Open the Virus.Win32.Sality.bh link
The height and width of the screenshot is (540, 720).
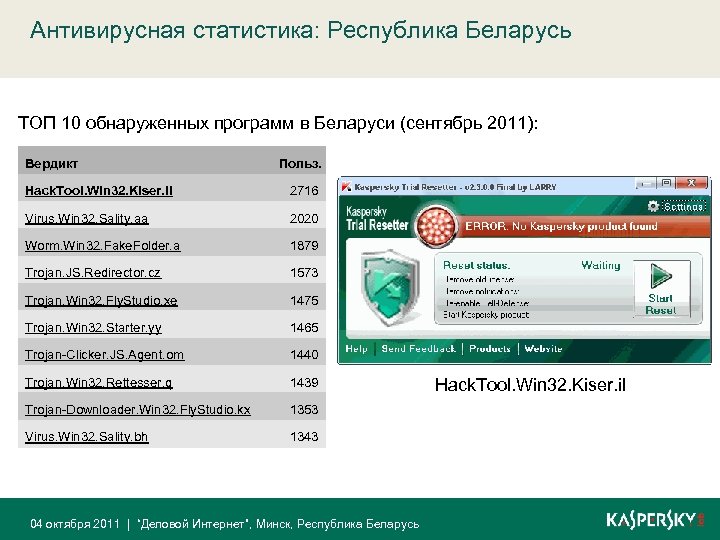point(86,436)
